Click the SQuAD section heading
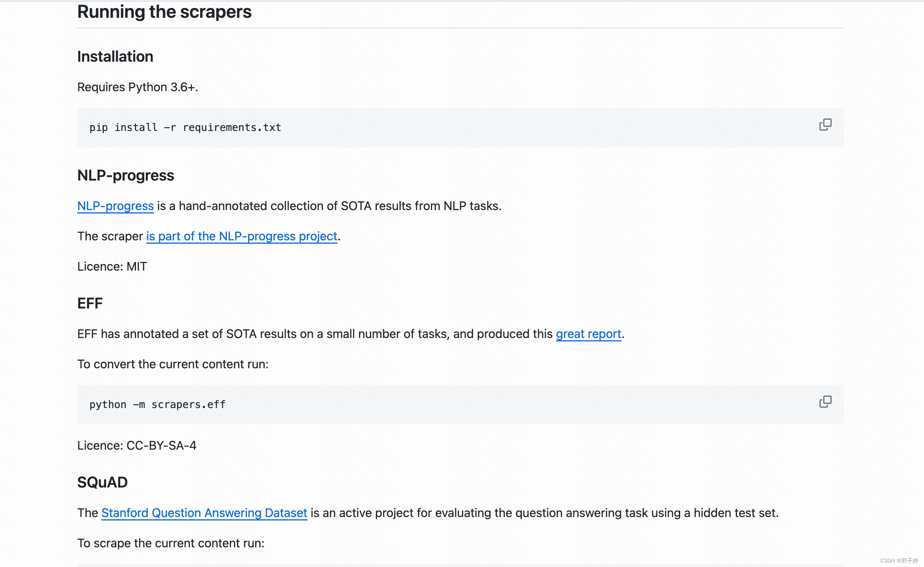This screenshot has height=567, width=924. click(x=102, y=482)
